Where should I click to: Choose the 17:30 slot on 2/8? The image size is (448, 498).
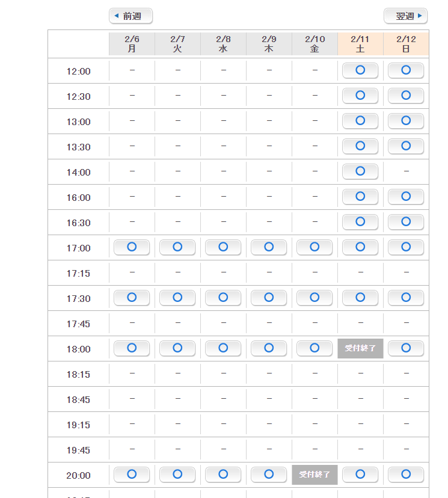223,298
